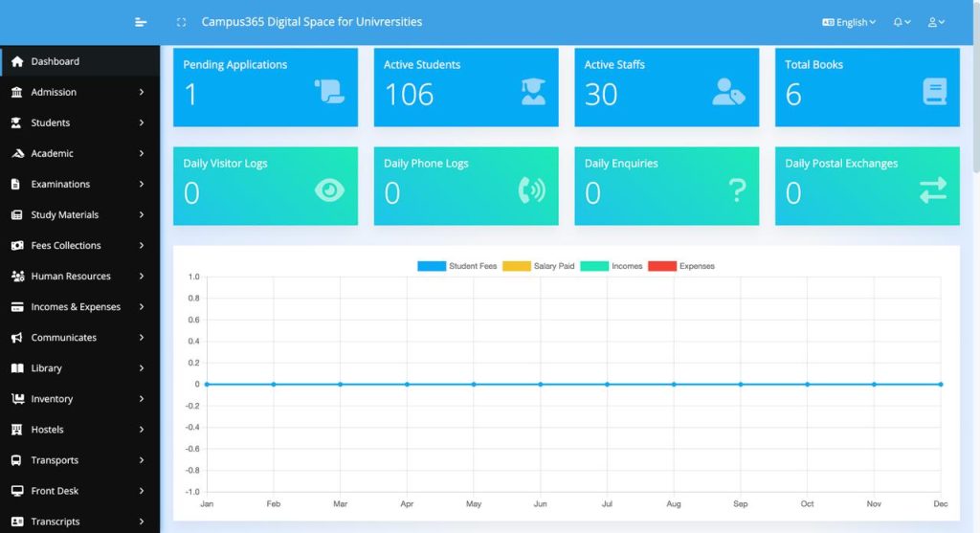Toggle the Incomes legend swatch
This screenshot has width=980, height=533.
coord(594,266)
